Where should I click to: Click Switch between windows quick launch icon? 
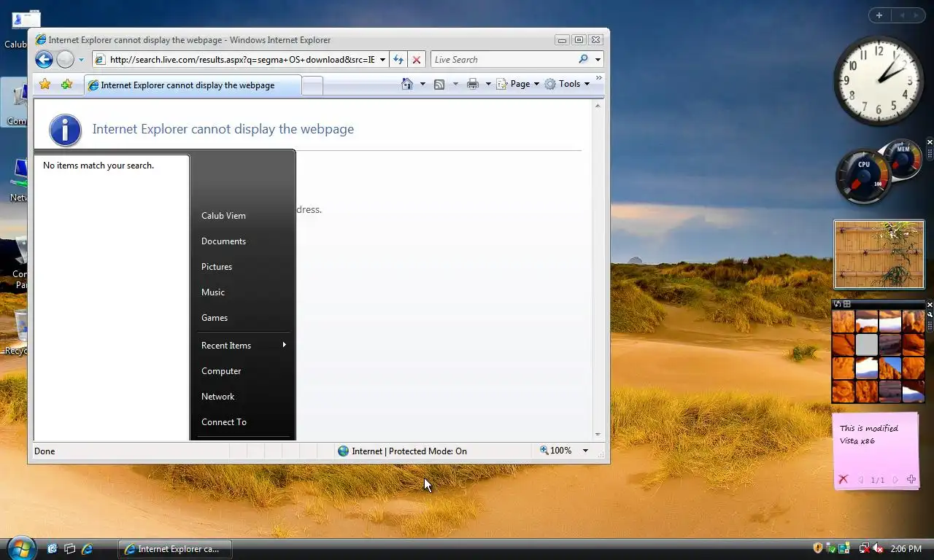point(69,548)
